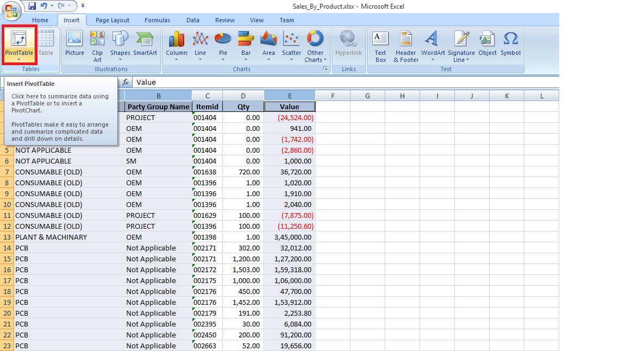Open the Redo history dropdown
The image size is (644, 351).
[69, 6]
